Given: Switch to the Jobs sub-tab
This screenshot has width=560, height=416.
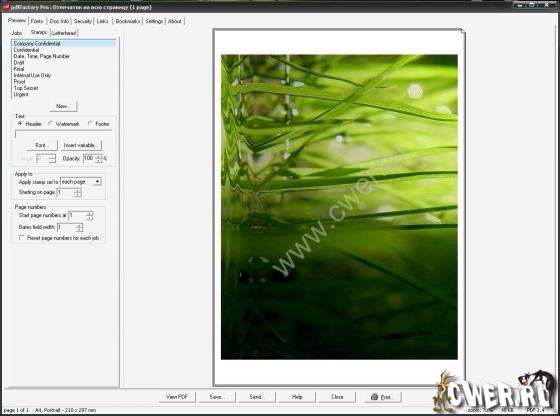Looking at the screenshot, I should [17, 33].
